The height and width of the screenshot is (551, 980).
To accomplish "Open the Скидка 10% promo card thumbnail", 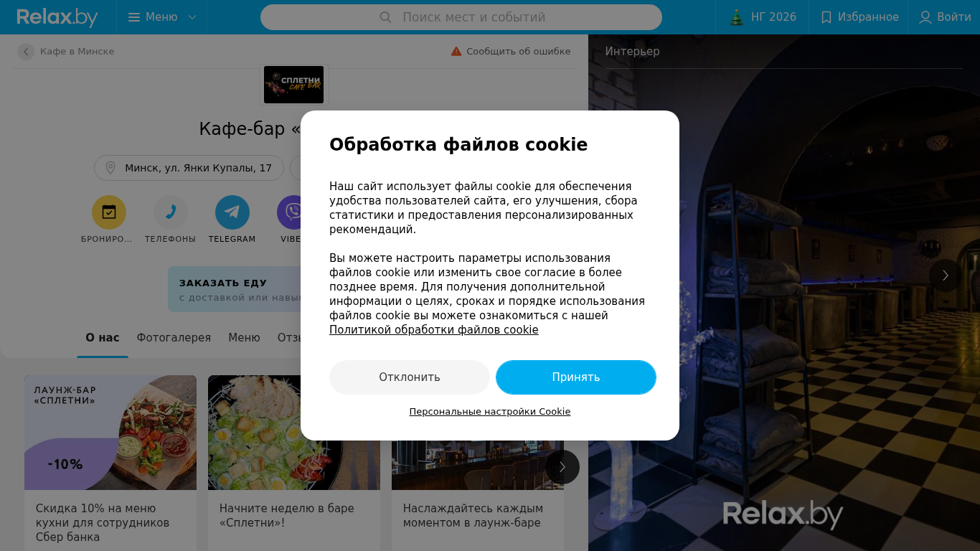I will point(110,433).
